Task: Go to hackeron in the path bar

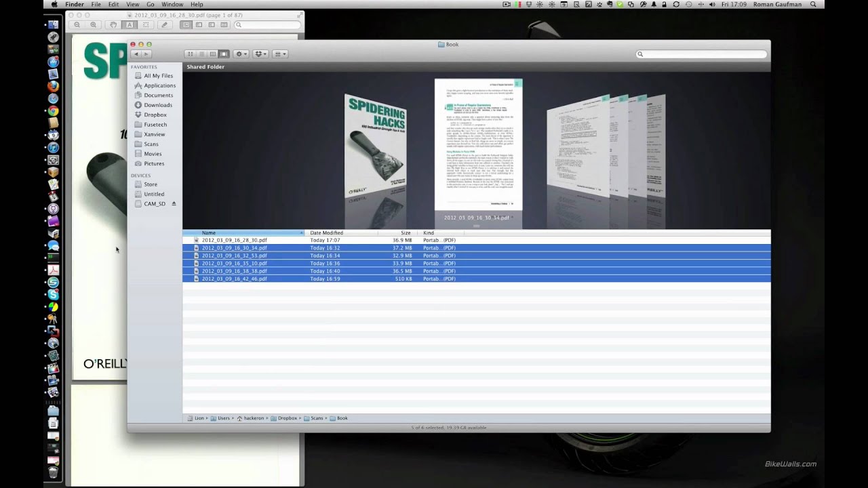Action: [x=251, y=418]
